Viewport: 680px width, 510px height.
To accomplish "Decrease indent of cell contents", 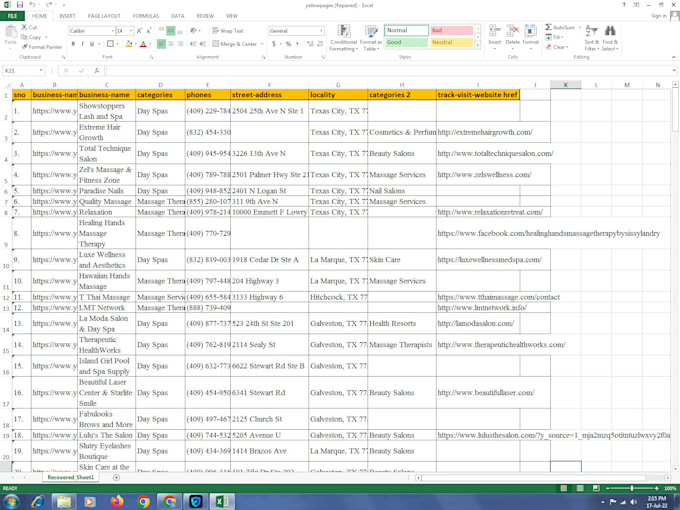I will 193,44.
